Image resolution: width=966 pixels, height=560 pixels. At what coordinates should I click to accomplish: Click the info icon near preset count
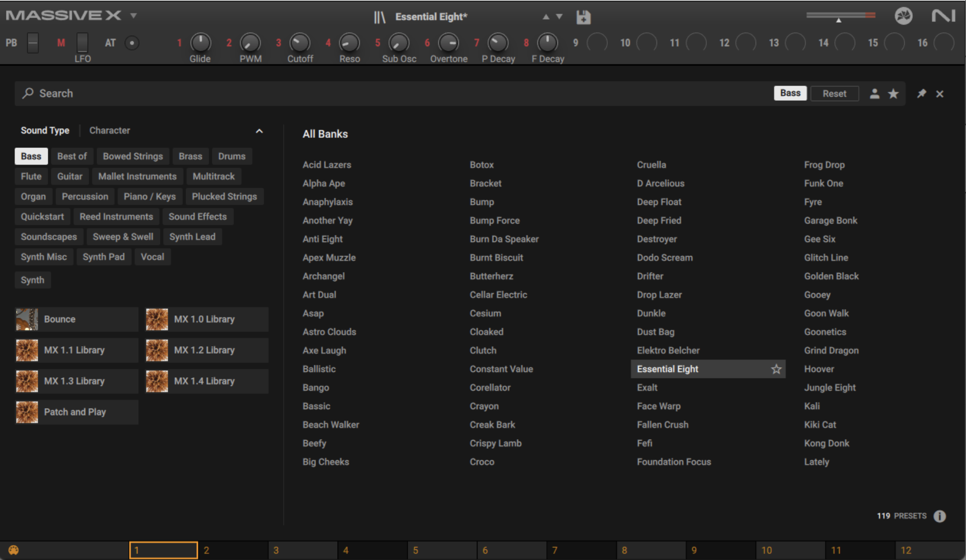tap(940, 516)
